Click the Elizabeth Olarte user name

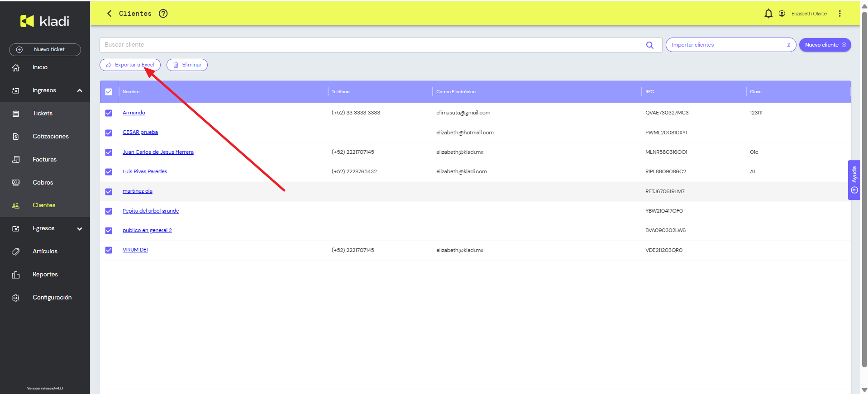coord(809,14)
